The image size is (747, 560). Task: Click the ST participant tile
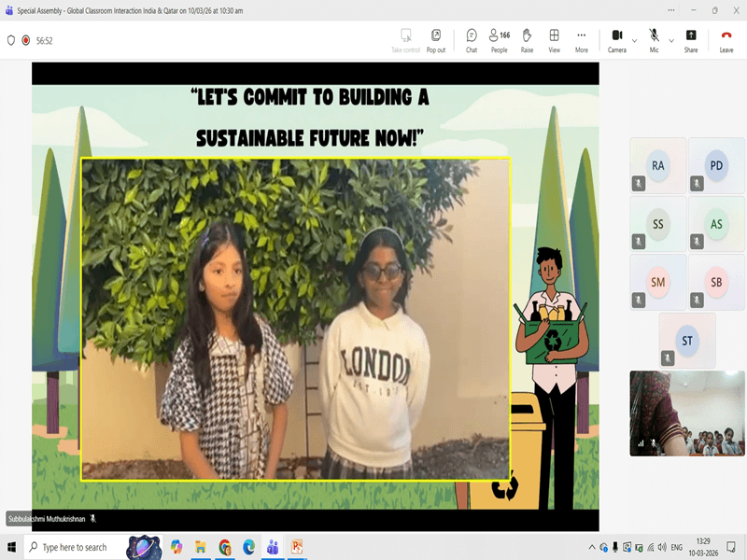pyautogui.click(x=687, y=341)
